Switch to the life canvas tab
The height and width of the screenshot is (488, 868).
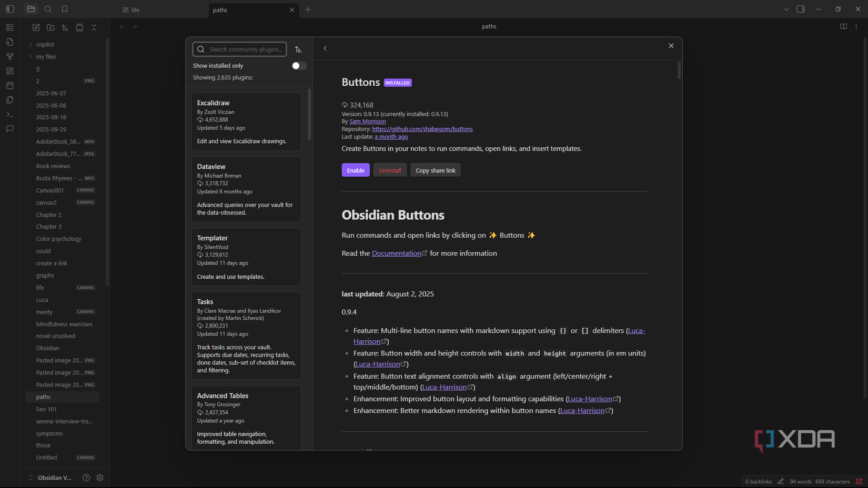[x=135, y=9]
